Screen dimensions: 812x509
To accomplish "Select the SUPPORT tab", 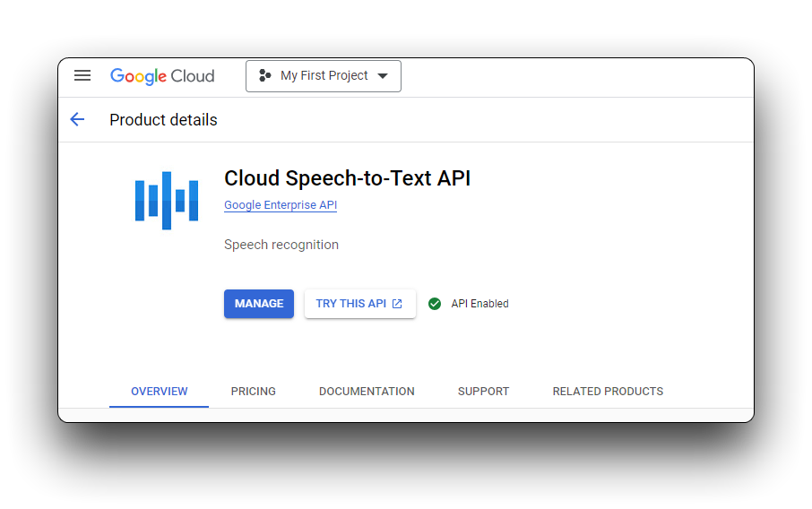I will [484, 392].
